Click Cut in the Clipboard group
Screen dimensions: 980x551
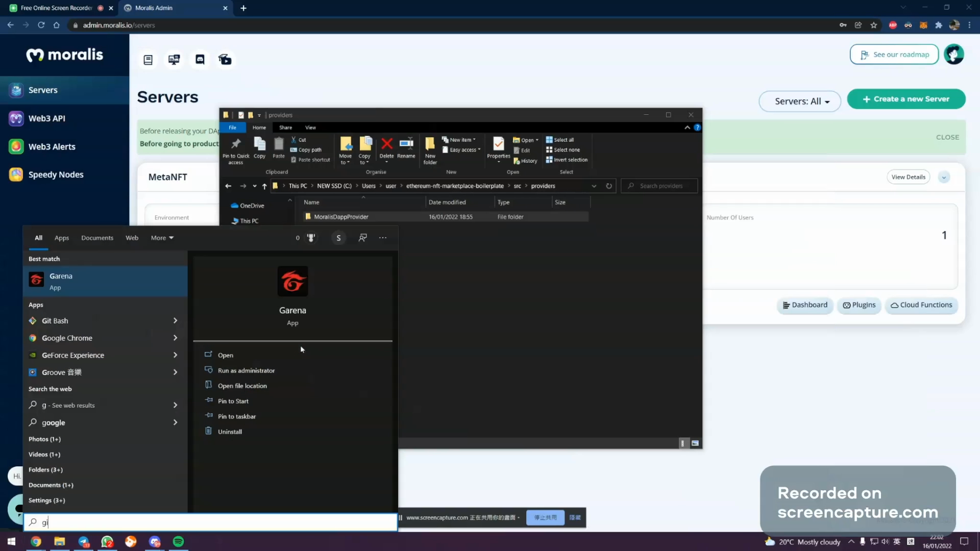tap(299, 140)
